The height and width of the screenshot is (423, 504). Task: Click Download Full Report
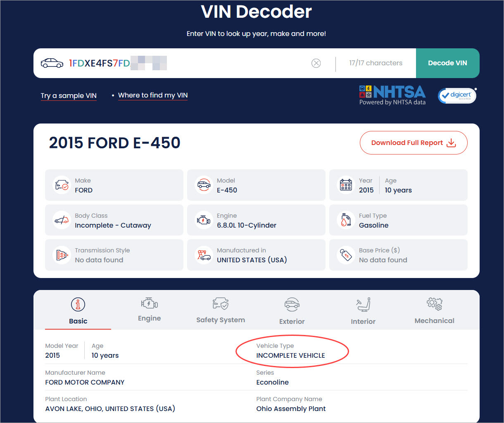(413, 143)
